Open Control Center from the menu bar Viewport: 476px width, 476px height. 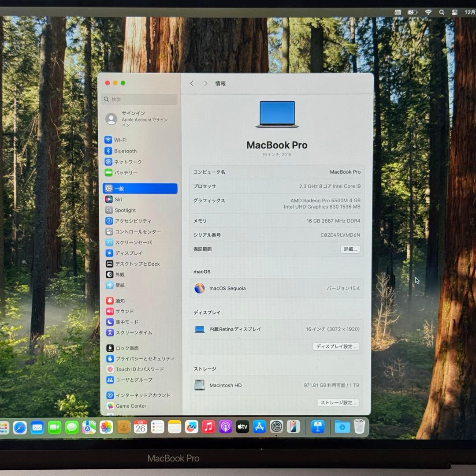(x=454, y=12)
